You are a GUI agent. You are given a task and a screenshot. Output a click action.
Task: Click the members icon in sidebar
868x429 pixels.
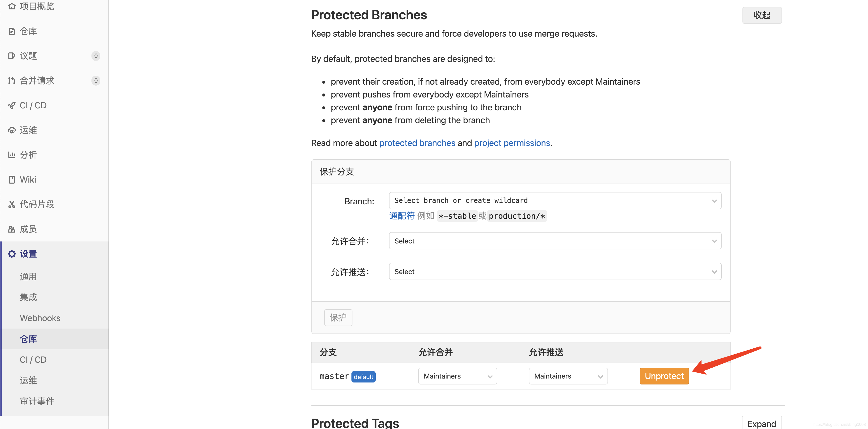(12, 229)
